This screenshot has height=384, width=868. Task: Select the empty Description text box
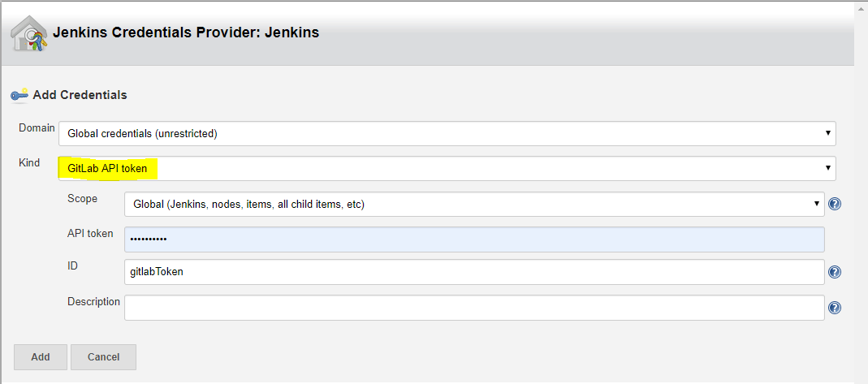[x=474, y=307]
